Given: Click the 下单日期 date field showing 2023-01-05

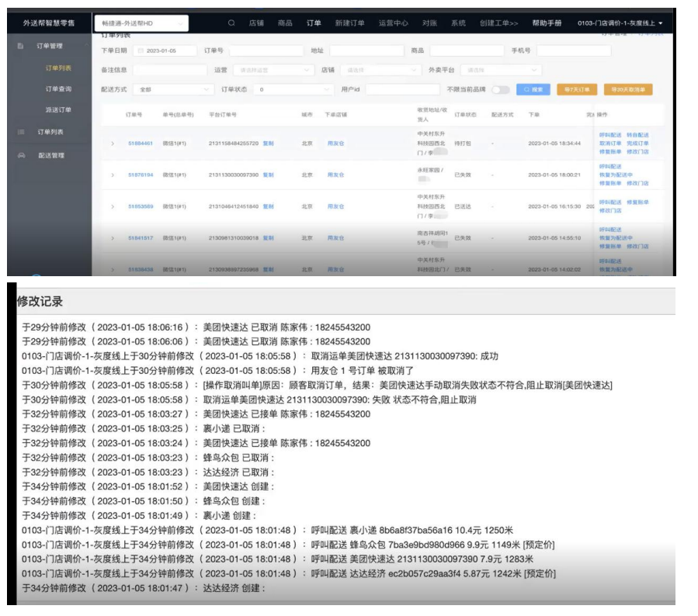Looking at the screenshot, I should coord(165,50).
